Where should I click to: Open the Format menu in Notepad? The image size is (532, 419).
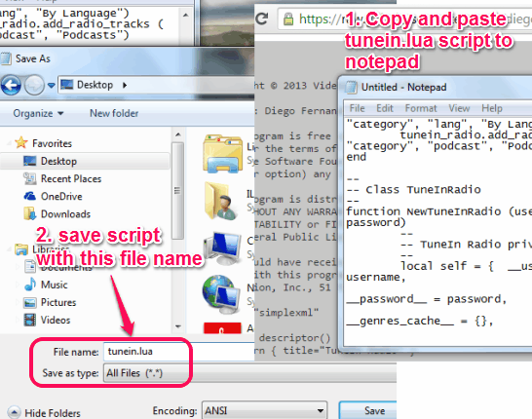tap(421, 108)
